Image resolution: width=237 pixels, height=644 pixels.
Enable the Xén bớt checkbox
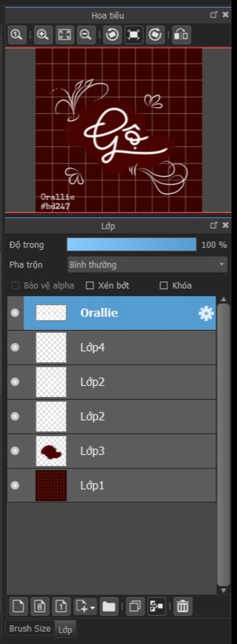pyautogui.click(x=90, y=285)
